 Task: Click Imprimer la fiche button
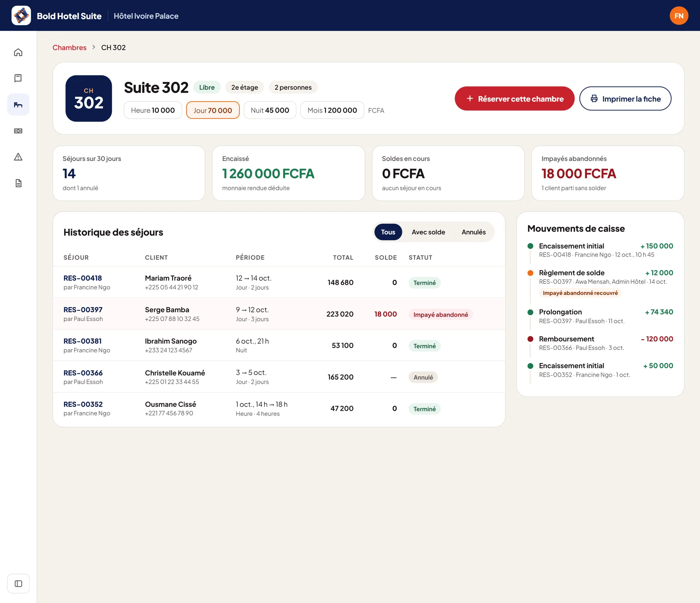tap(625, 99)
